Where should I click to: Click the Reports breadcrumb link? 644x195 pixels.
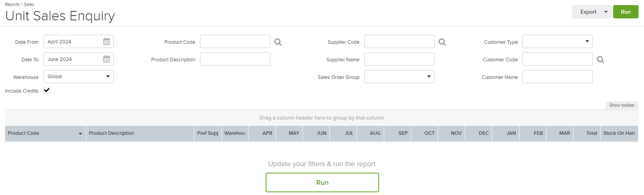point(12,4)
